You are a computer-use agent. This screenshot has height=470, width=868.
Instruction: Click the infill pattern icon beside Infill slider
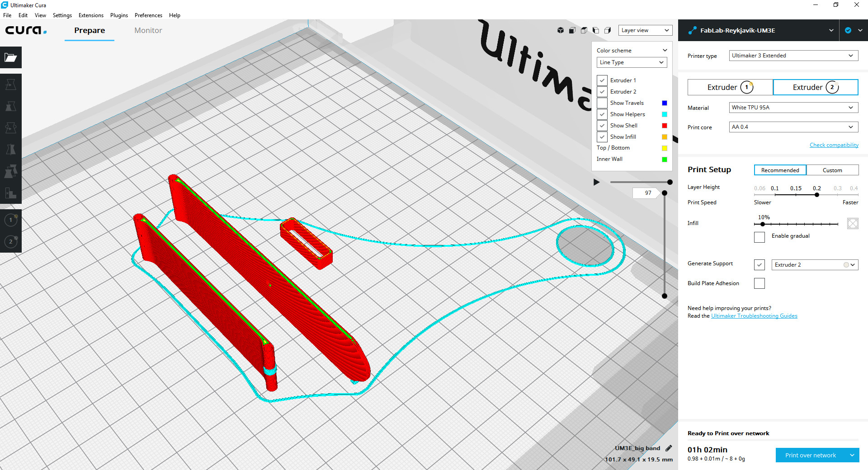[x=853, y=223]
